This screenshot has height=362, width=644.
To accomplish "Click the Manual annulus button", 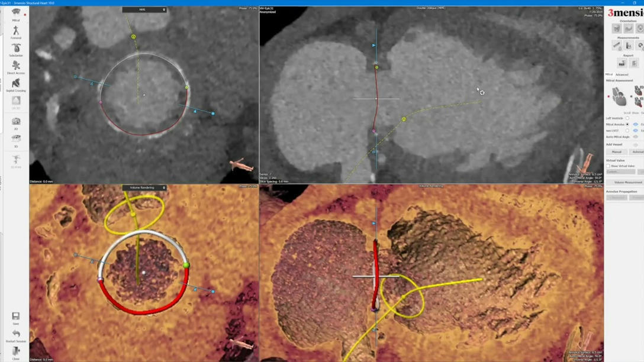I will 617,152.
